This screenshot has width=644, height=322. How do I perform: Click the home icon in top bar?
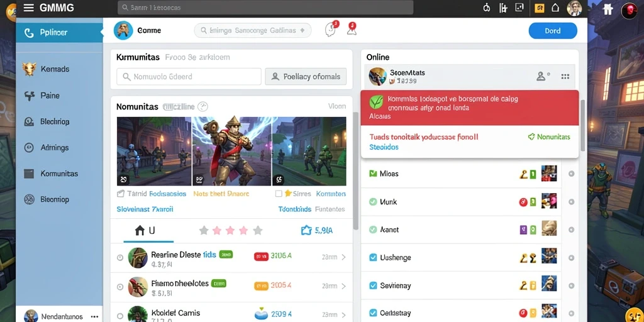pyautogui.click(x=555, y=8)
